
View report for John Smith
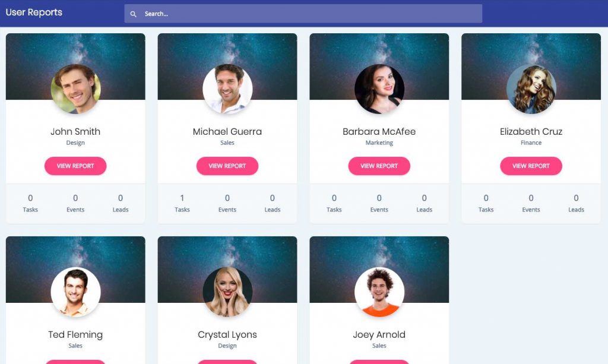click(x=75, y=166)
